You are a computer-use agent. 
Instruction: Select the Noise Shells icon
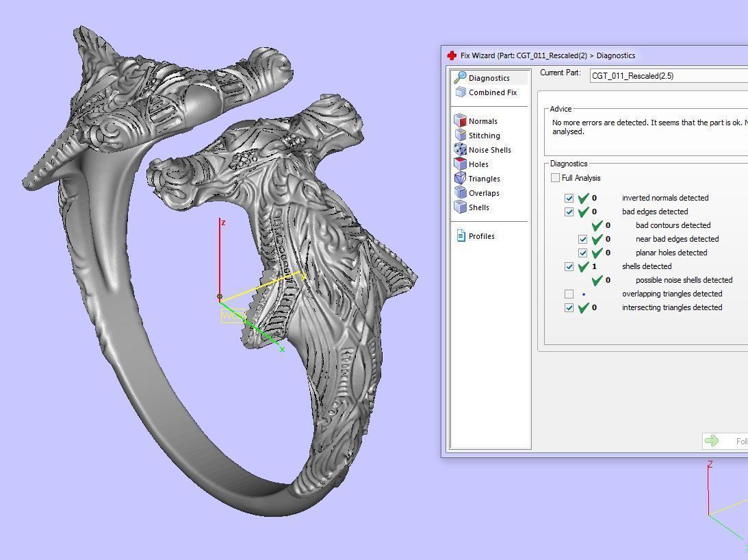[460, 149]
